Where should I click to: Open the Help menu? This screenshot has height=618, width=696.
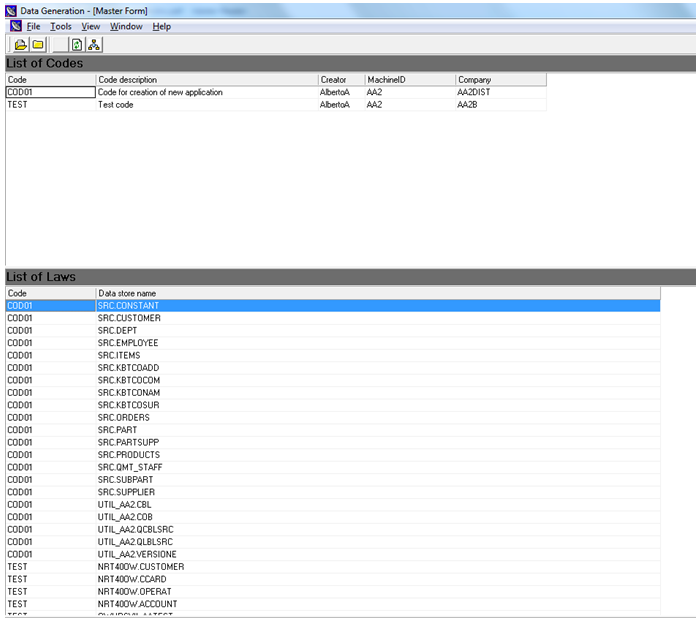click(162, 27)
